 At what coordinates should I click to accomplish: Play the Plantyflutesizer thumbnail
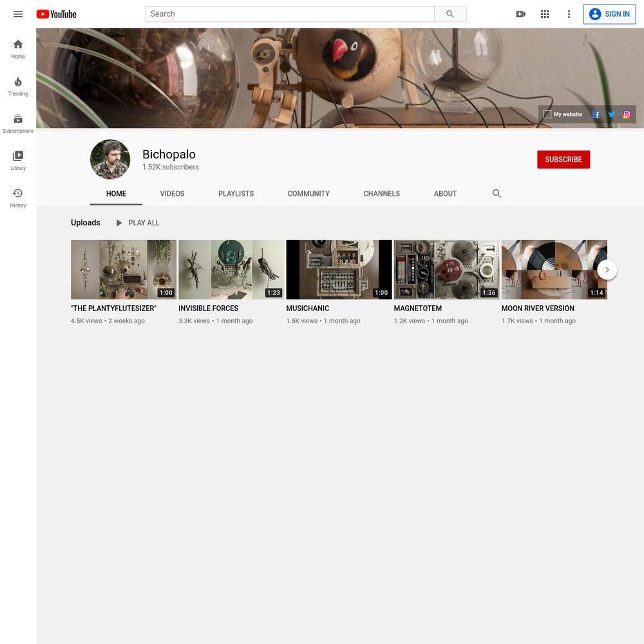coord(124,270)
